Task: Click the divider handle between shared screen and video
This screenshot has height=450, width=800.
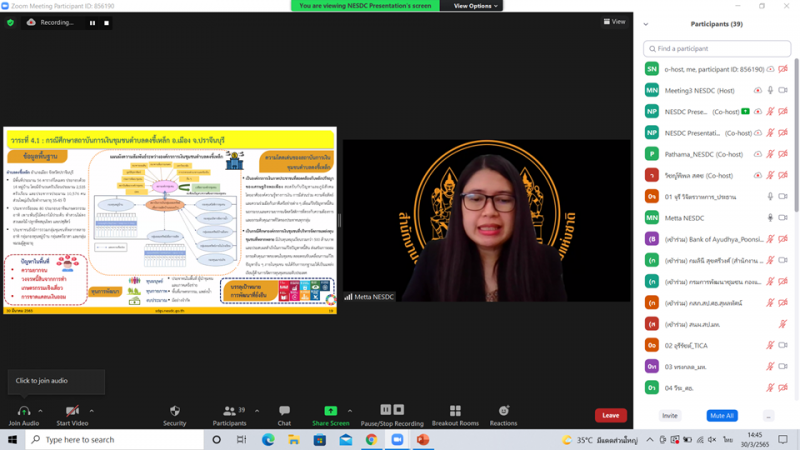Action: coord(340,220)
